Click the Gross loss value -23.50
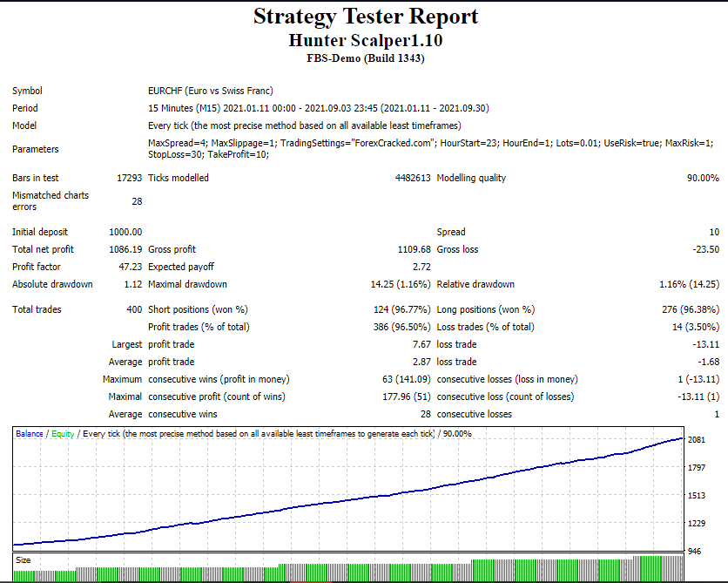Viewport: 728px width, 583px height. point(704,249)
